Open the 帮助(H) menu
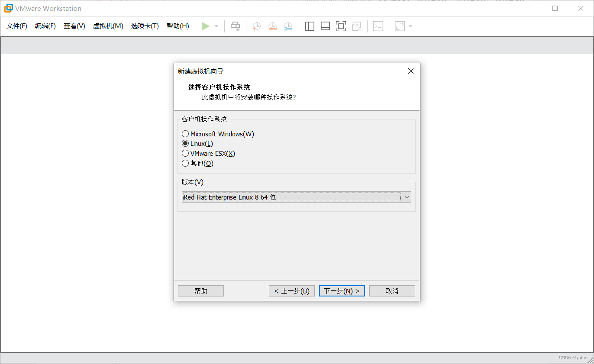Viewport: 594px width, 364px height. click(x=178, y=26)
